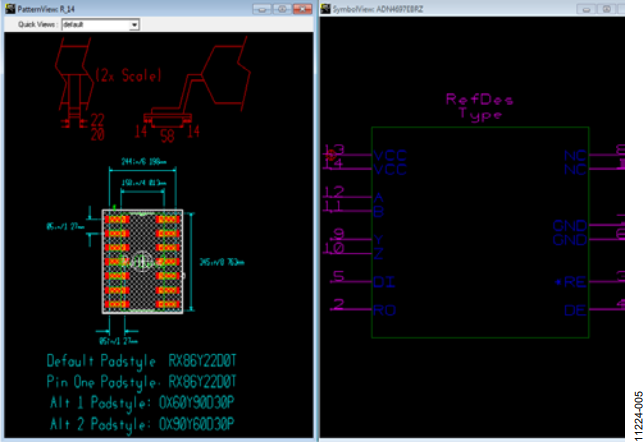Activate the SymbolView ADN4697EBRZ title bar
The height and width of the screenshot is (442, 643).
449,9
